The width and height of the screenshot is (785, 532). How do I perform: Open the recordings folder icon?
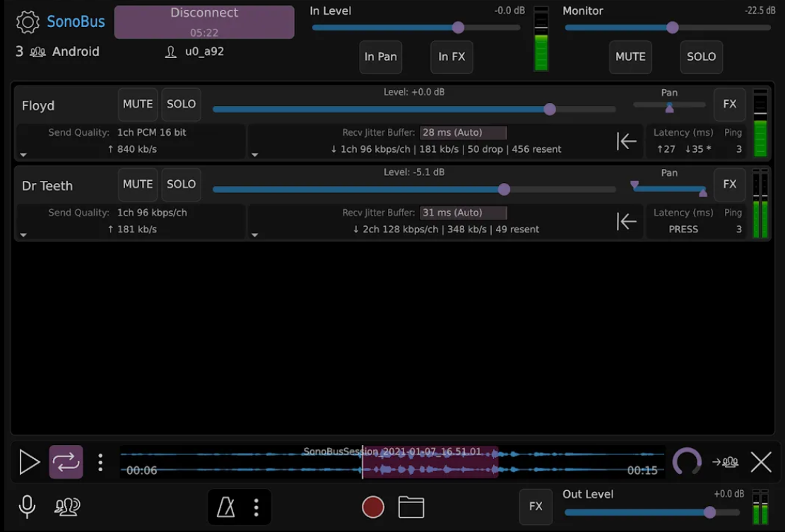point(411,507)
